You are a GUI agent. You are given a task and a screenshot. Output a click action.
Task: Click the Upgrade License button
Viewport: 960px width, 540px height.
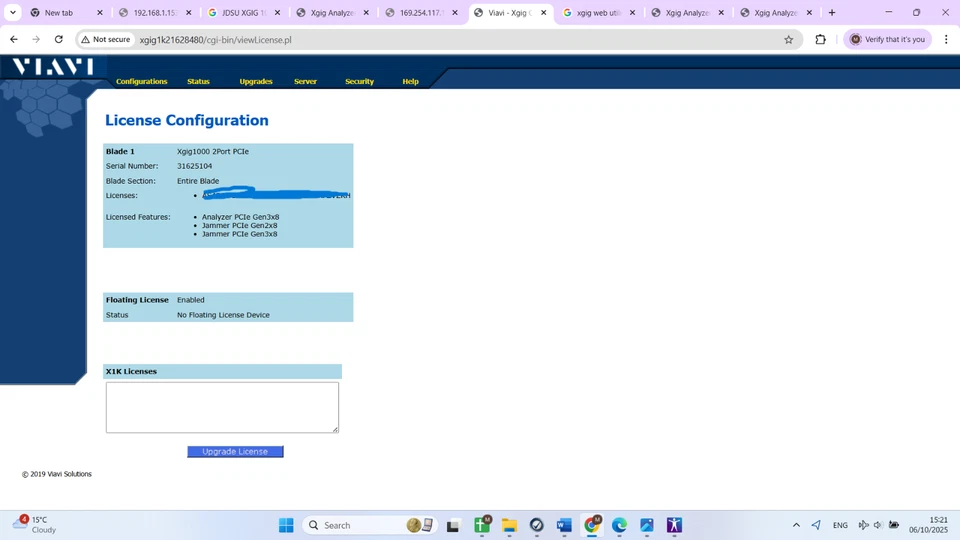235,451
